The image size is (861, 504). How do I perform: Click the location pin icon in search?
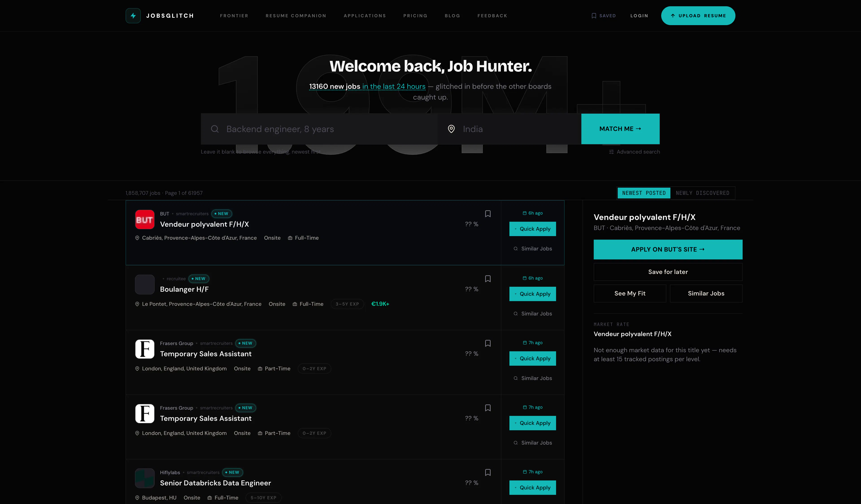451,129
